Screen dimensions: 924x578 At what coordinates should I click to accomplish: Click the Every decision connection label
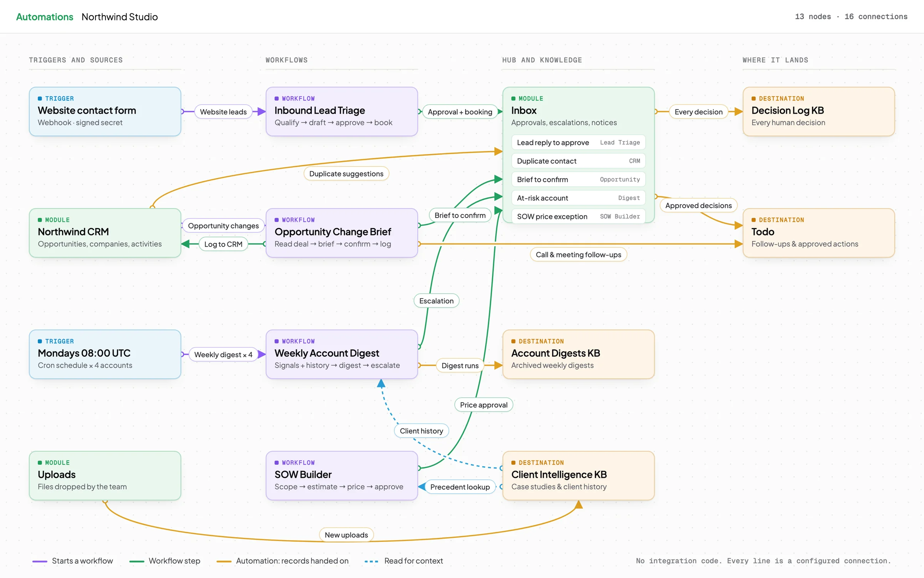pos(699,112)
